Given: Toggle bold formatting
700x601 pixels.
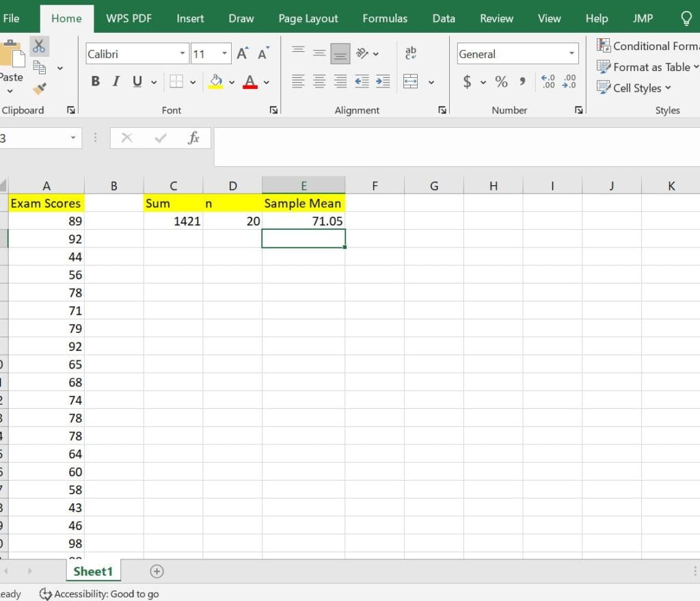Looking at the screenshot, I should [x=95, y=81].
